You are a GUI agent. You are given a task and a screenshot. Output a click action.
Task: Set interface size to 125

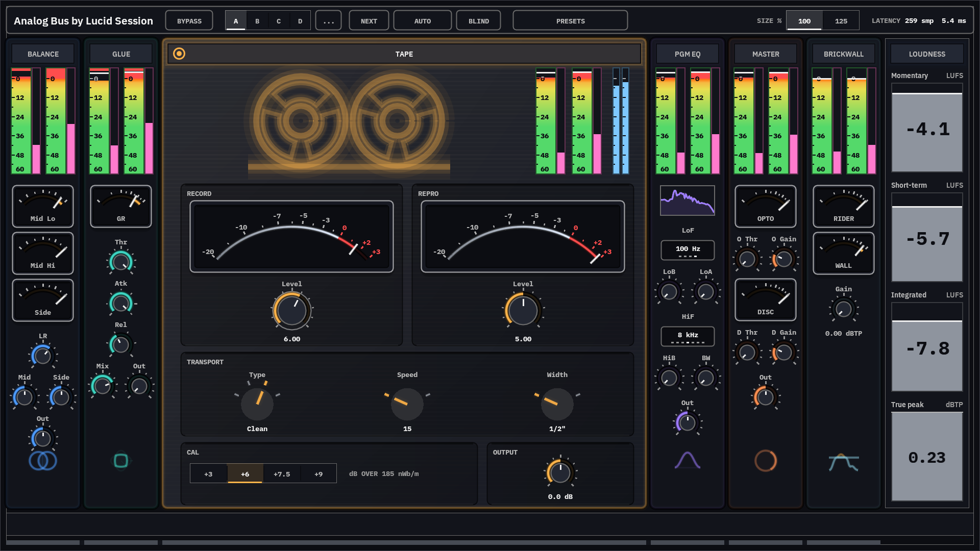click(x=841, y=21)
